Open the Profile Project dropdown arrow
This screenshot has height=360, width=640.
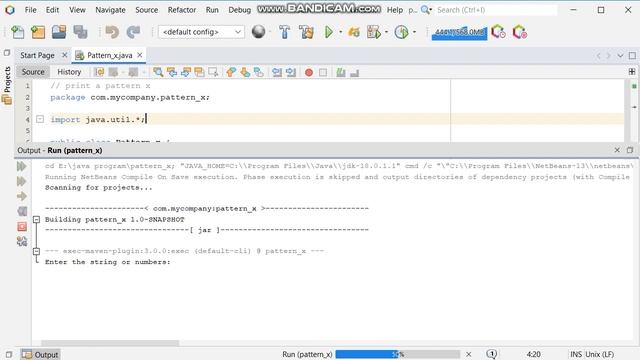386,32
